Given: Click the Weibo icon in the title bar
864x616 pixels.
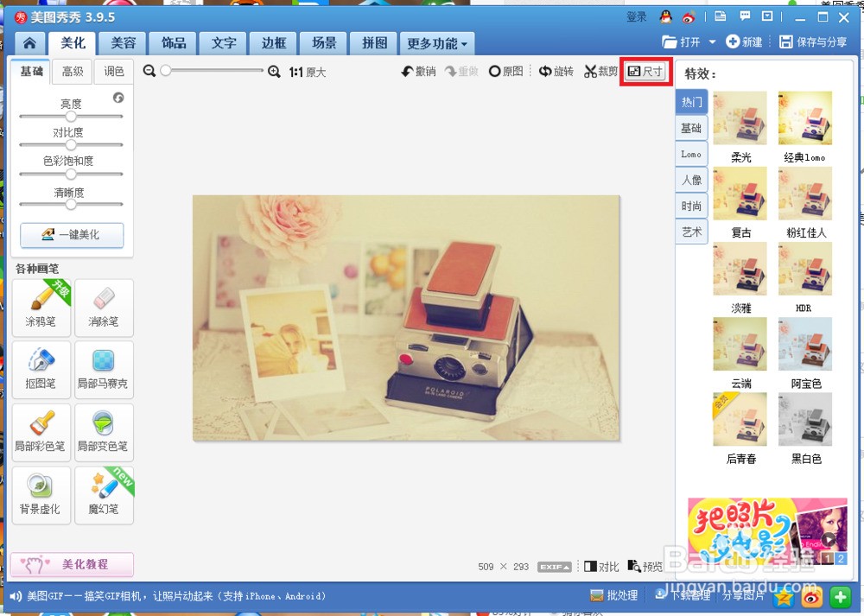Looking at the screenshot, I should coord(689,17).
